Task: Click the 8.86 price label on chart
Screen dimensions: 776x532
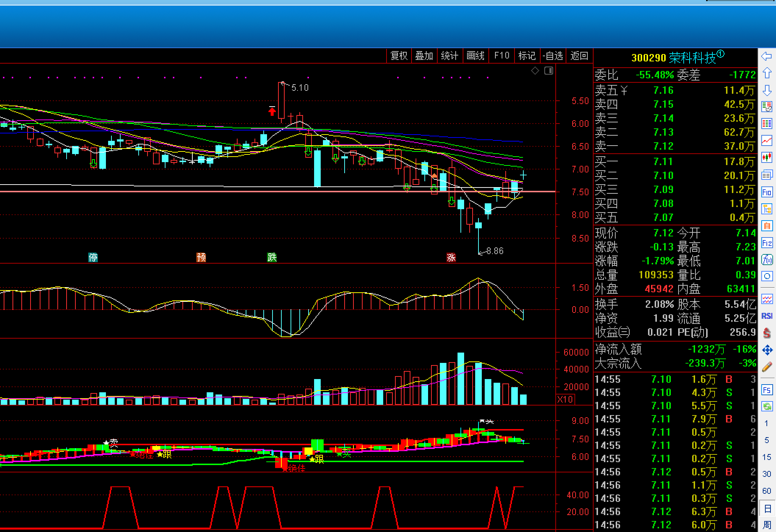Action: click(495, 251)
